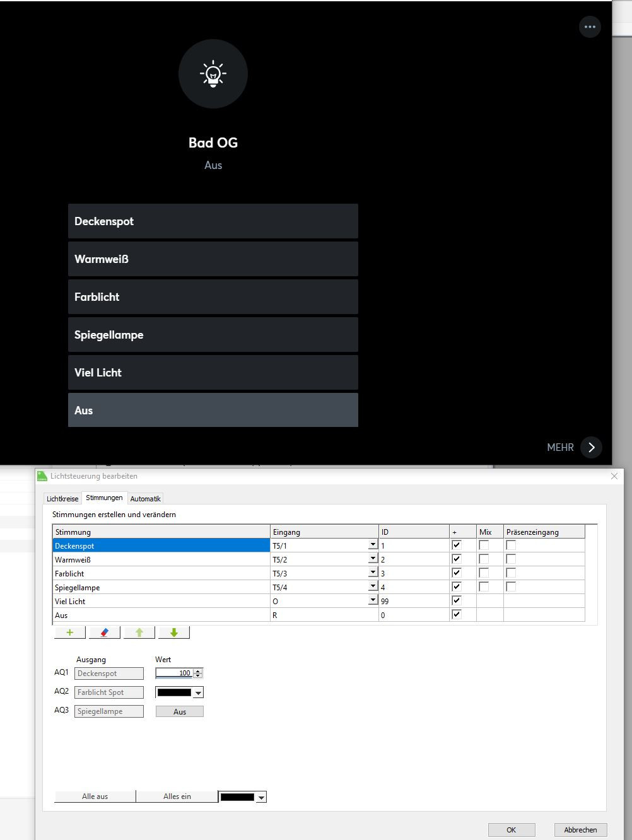The width and height of the screenshot is (632, 840).
Task: Select the Warmweiß row in Stimmung table
Action: pos(161,559)
